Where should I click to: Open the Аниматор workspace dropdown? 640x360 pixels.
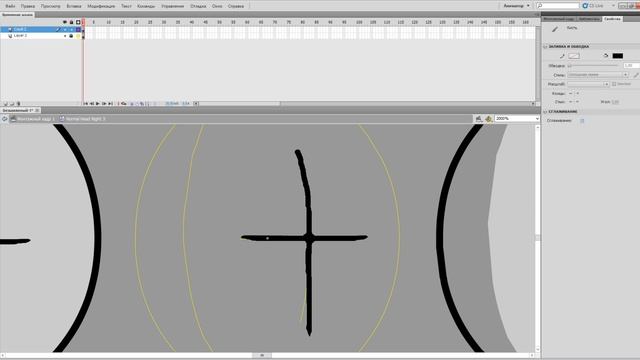516,6
